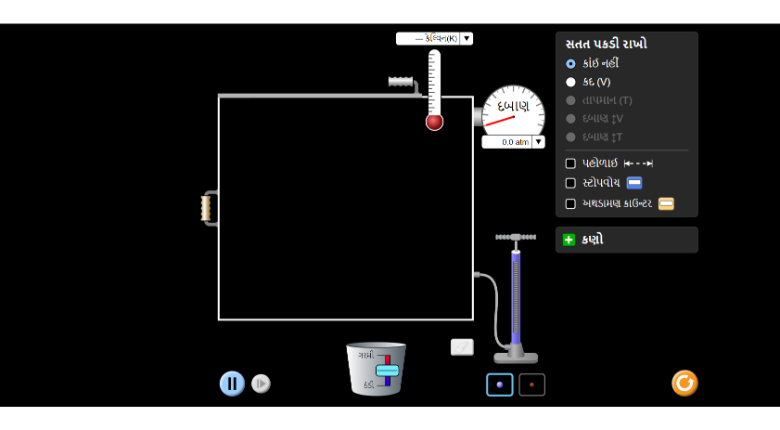This screenshot has width=780, height=430.
Task: Select the 'કદ (V)' radio button
Action: (x=571, y=82)
